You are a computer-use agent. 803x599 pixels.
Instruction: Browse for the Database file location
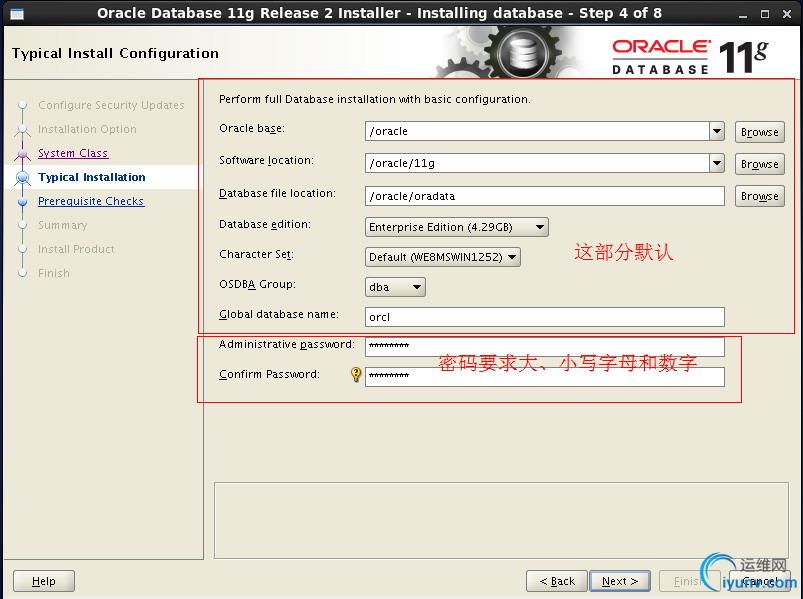(x=759, y=196)
